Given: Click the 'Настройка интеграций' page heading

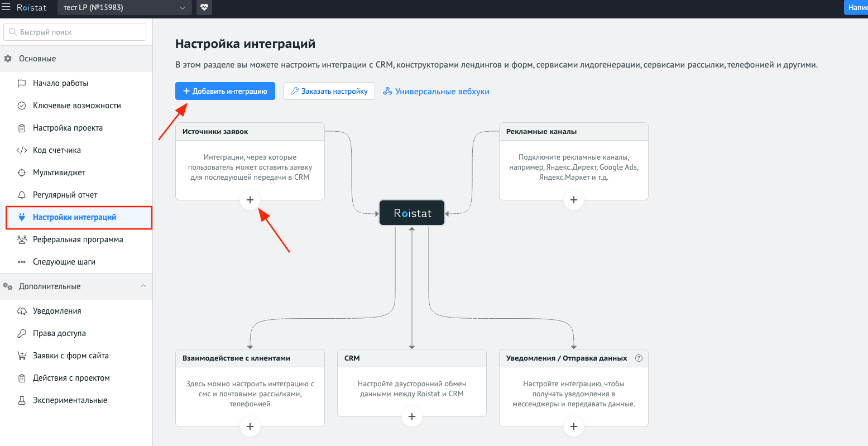Looking at the screenshot, I should point(246,44).
